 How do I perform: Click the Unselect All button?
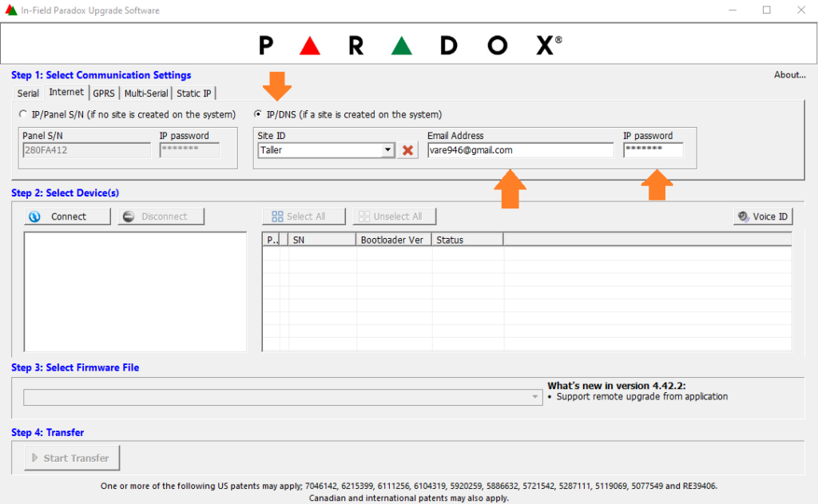tap(395, 216)
